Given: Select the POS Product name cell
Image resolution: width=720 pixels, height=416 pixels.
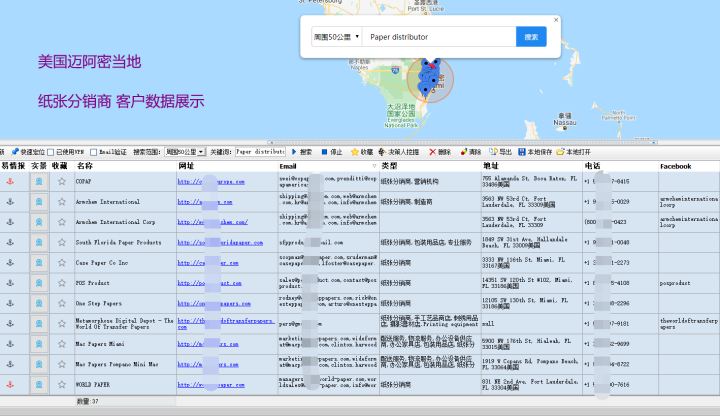Looking at the screenshot, I should point(126,283).
